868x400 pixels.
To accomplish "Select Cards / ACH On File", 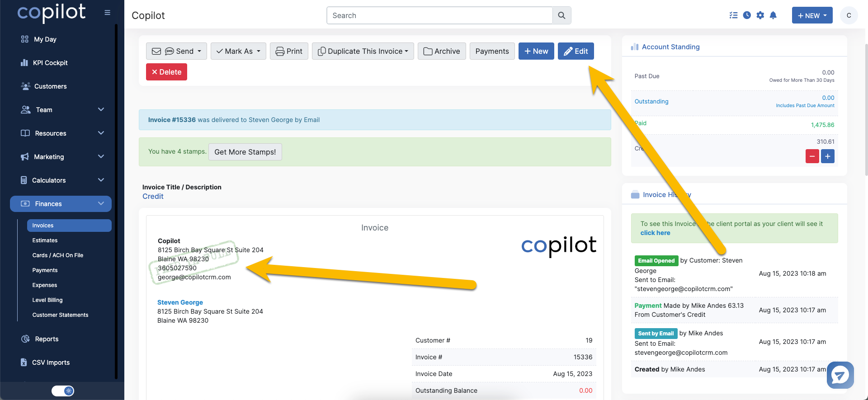I will 58,255.
